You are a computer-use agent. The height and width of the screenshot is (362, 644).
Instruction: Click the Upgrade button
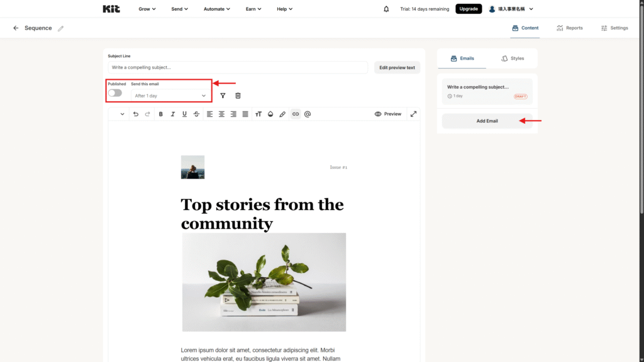[x=469, y=9]
